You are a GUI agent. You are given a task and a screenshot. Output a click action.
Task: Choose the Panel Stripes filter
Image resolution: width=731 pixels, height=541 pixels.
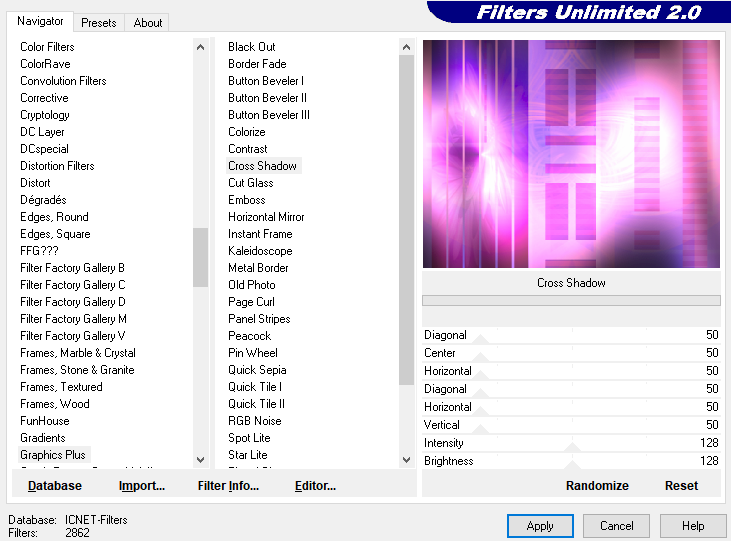point(259,319)
